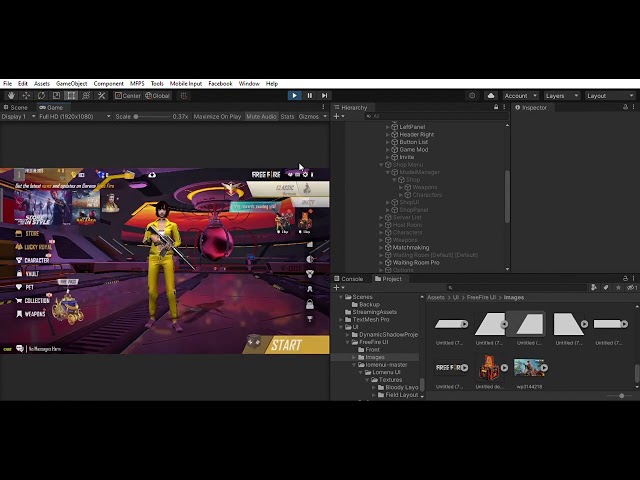Open the Full HD resolution dropdown

pyautogui.click(x=74, y=116)
